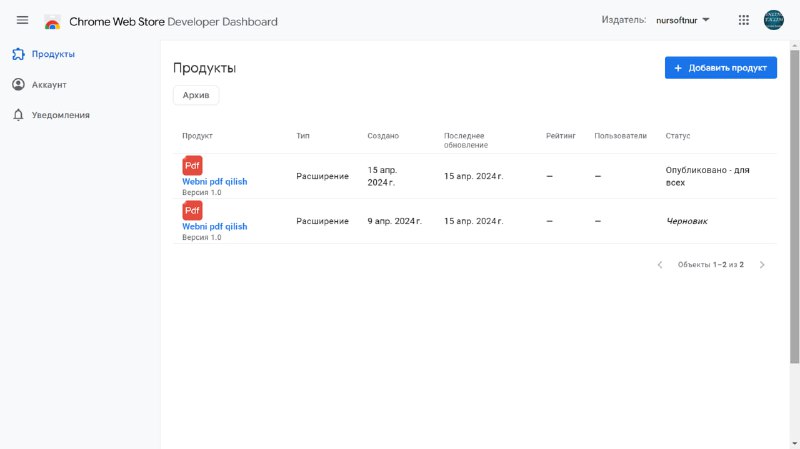This screenshot has height=449, width=800.
Task: Click the Chrome Web Store Developer Dashboard title
Action: coord(173,22)
